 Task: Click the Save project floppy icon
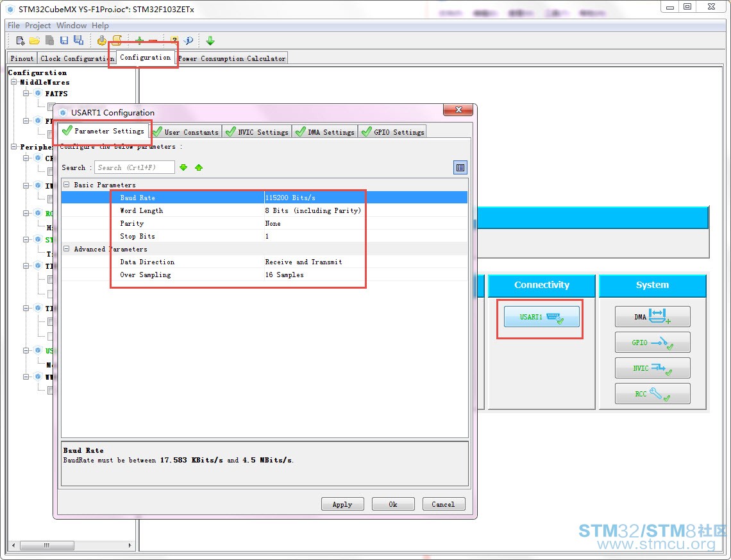tap(64, 40)
